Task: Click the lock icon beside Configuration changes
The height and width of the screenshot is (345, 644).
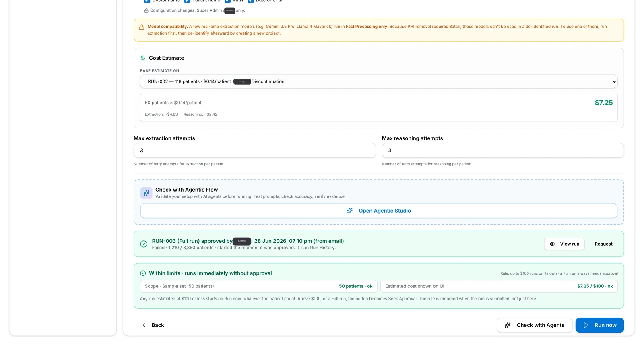Action: click(146, 10)
